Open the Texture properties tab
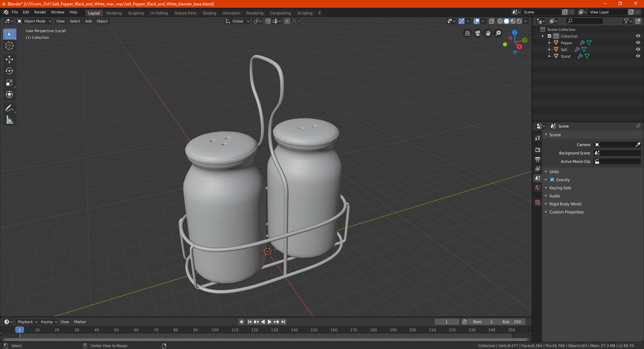The height and width of the screenshot is (349, 644). [538, 202]
